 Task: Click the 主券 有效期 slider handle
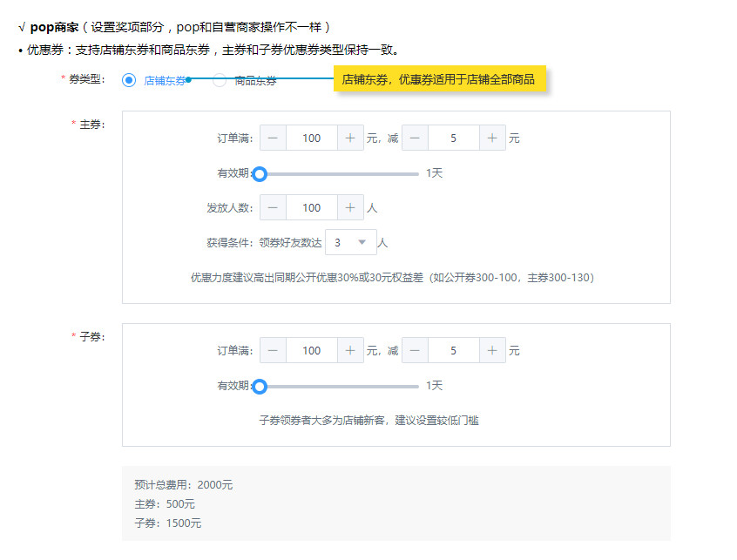(259, 174)
